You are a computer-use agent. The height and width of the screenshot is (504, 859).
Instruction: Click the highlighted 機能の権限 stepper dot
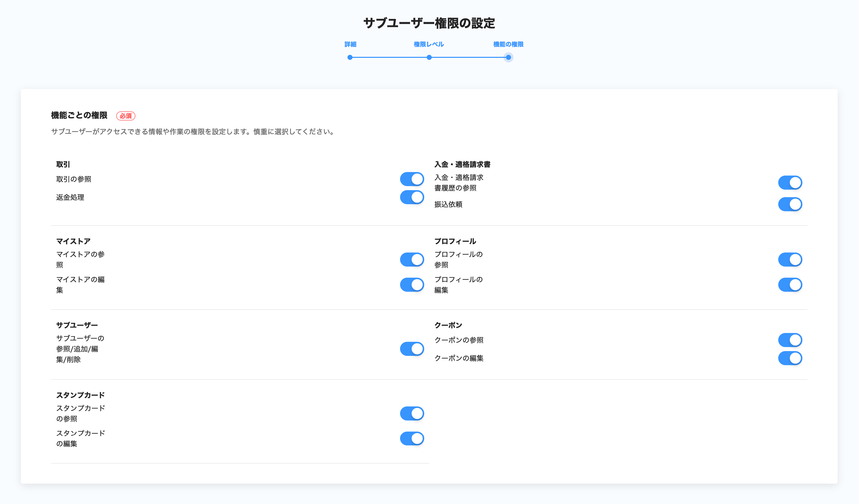click(508, 57)
